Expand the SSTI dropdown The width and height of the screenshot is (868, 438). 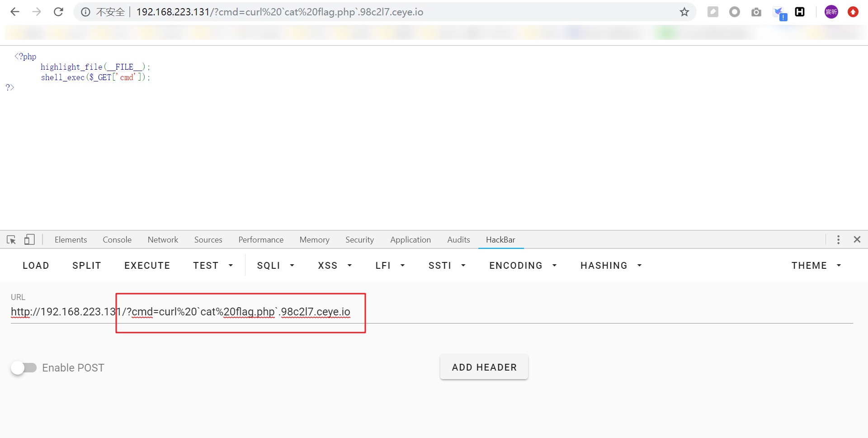pos(447,266)
